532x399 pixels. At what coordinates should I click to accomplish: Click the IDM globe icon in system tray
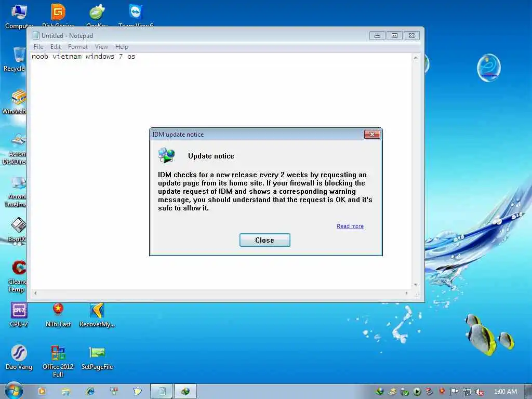(380, 392)
